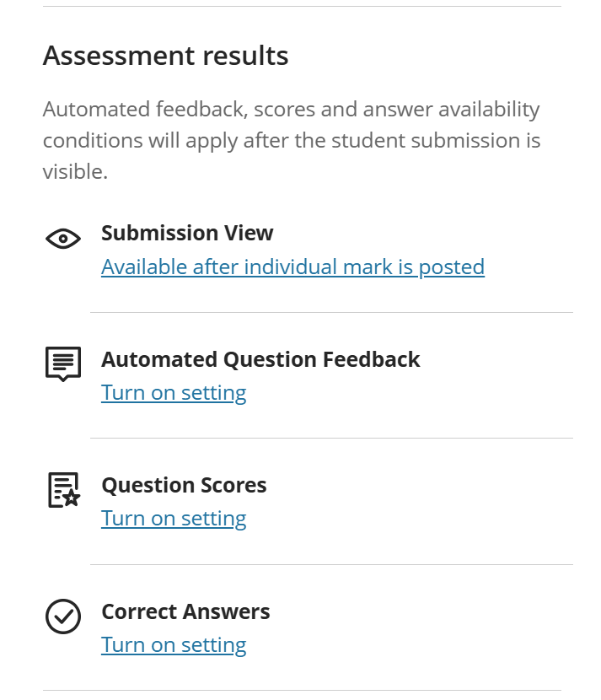601x700 pixels.
Task: Click the divider below Automated Question Feedback row
Action: pos(331,439)
